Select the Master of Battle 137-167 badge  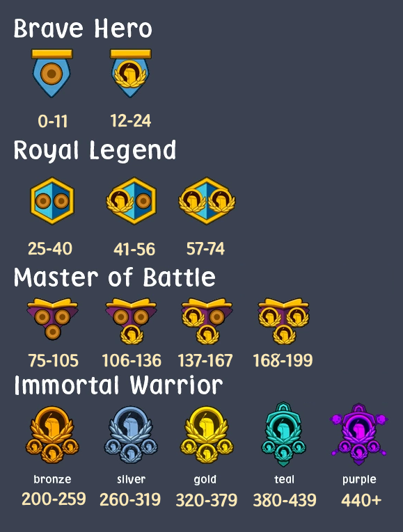point(207,321)
